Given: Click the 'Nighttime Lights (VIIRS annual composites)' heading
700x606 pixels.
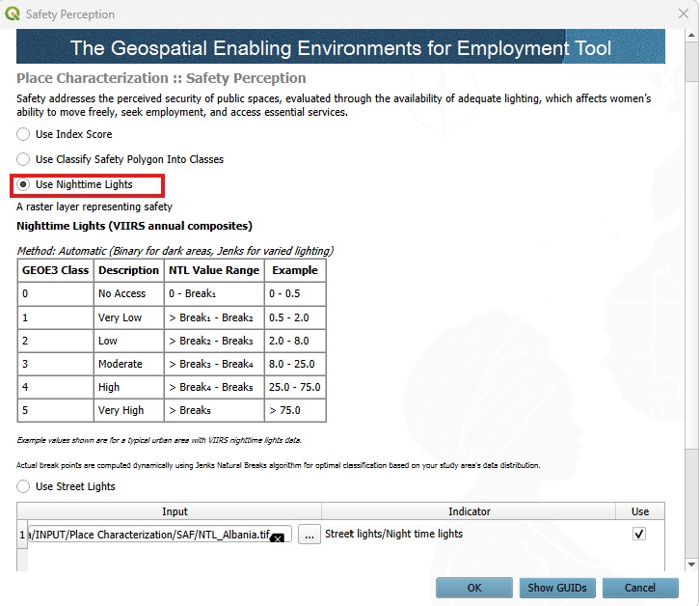Looking at the screenshot, I should pyautogui.click(x=134, y=226).
